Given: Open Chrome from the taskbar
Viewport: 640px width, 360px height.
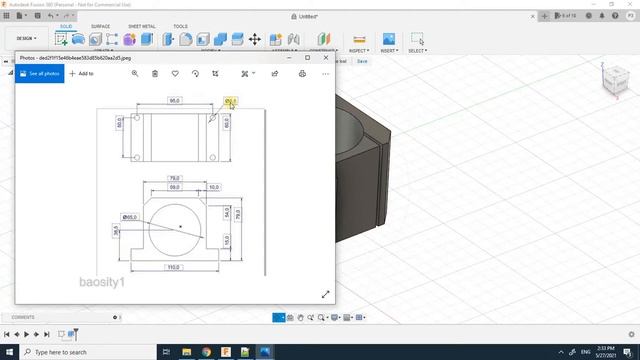Looking at the screenshot, I should (x=206, y=352).
